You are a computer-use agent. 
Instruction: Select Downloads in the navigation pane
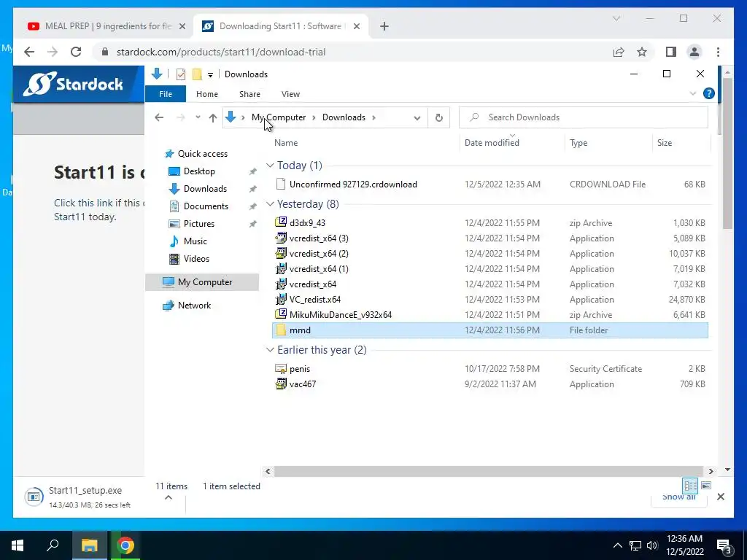click(205, 189)
